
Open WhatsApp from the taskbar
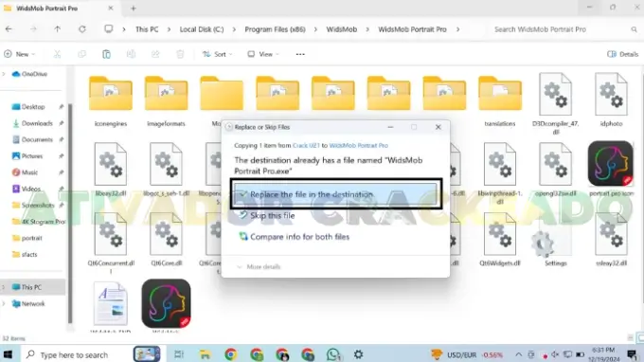(333, 354)
